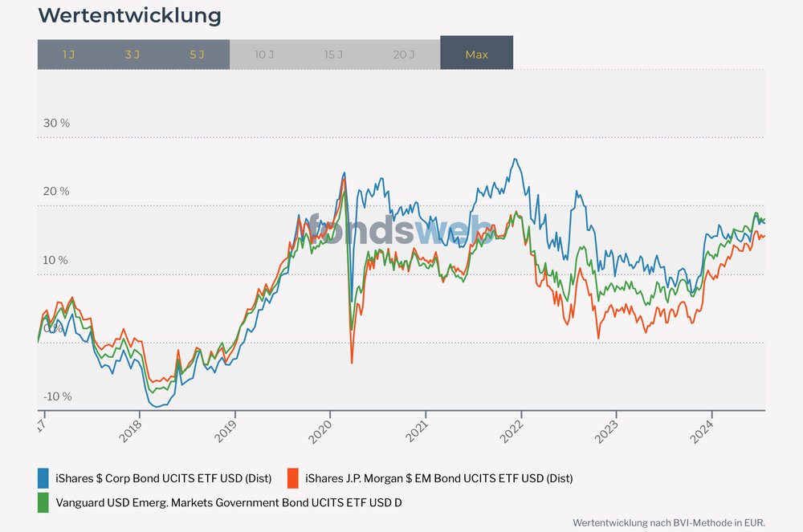This screenshot has height=532, width=803.
Task: Click the orange iShares J.P. Morgan legend swatch
Action: coord(293,478)
